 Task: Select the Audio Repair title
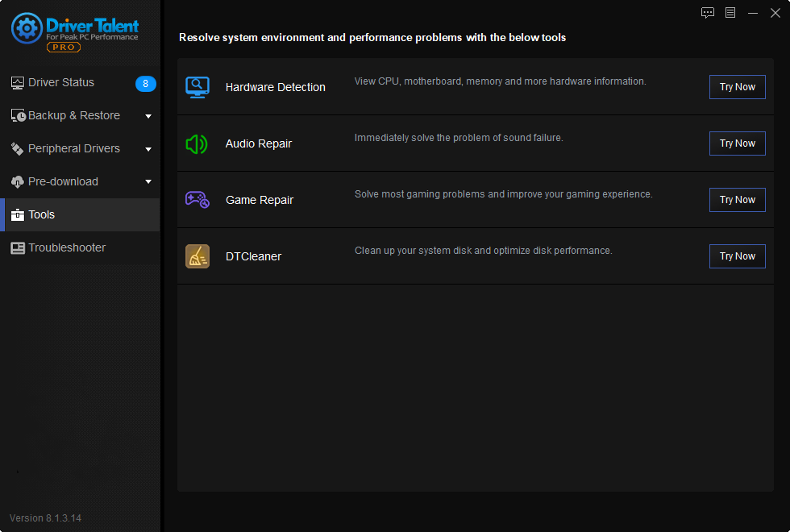point(259,144)
